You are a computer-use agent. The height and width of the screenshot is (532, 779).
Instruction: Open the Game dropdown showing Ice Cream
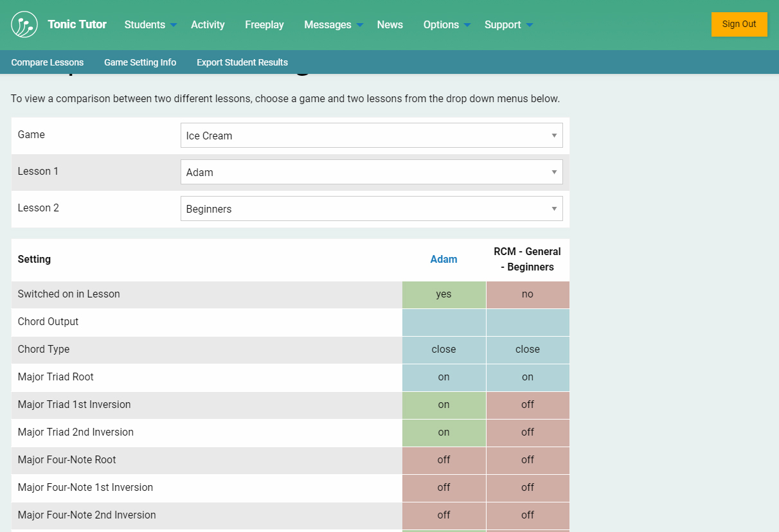(x=372, y=136)
